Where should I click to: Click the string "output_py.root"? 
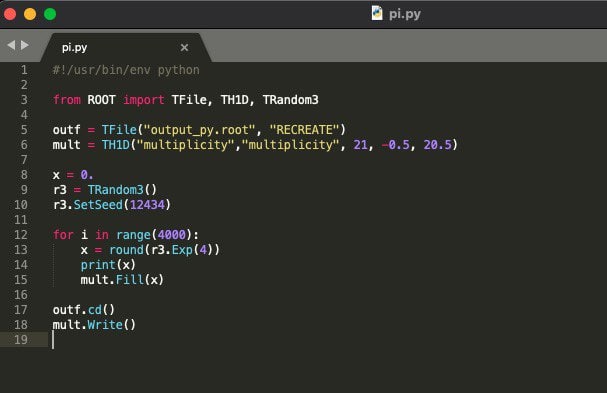tap(199, 130)
